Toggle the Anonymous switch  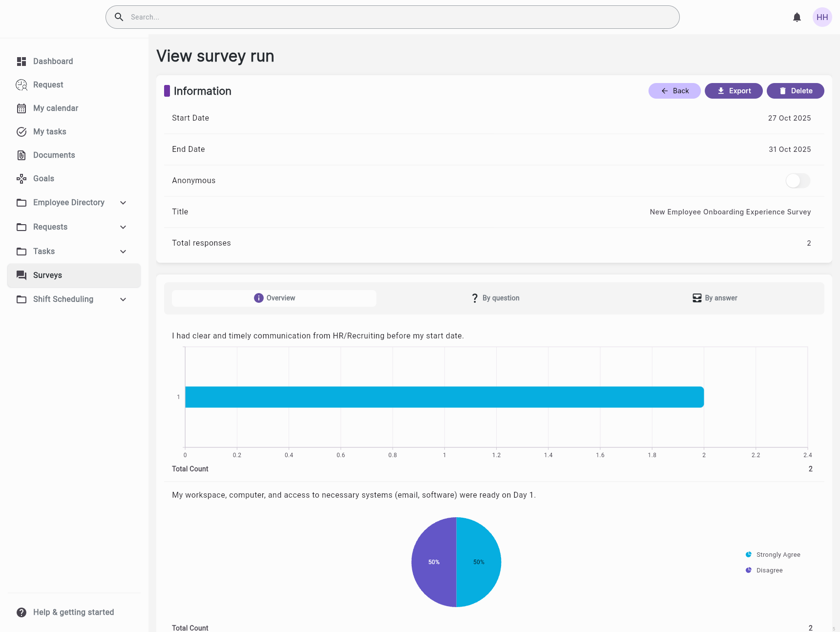click(798, 181)
